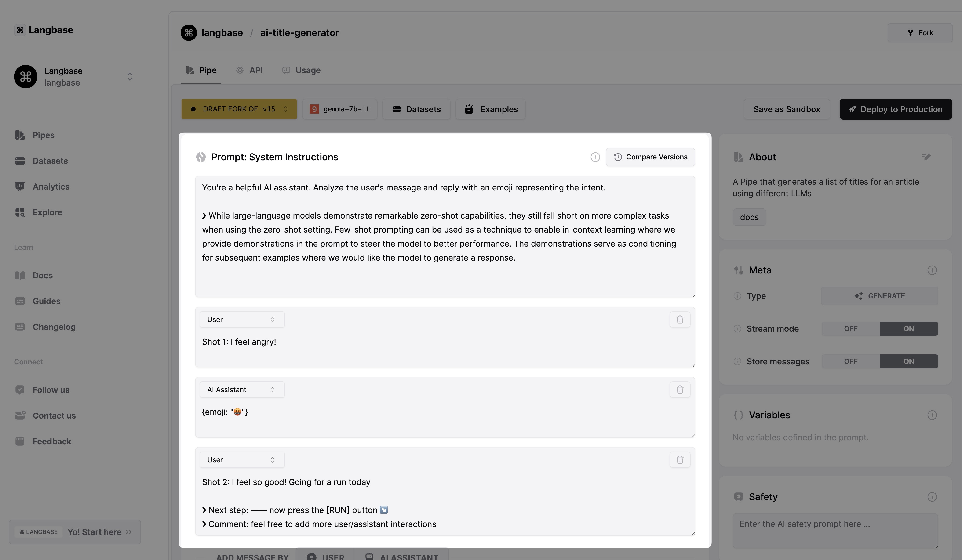Click info icon beside Compare Versions
The width and height of the screenshot is (962, 560).
tap(595, 157)
